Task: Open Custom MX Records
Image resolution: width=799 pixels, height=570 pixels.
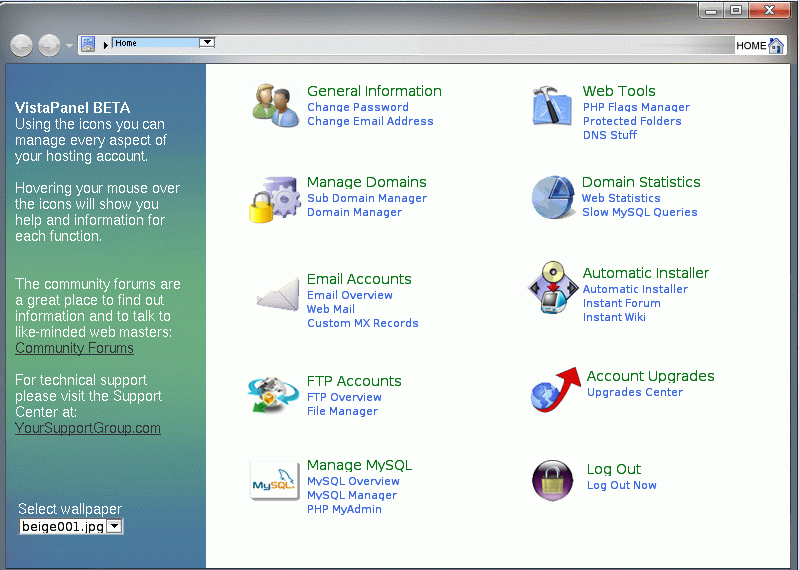Action: coord(363,323)
